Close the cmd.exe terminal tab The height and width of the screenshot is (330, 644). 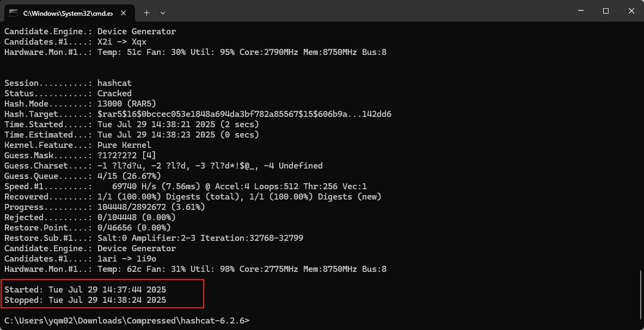(x=123, y=12)
